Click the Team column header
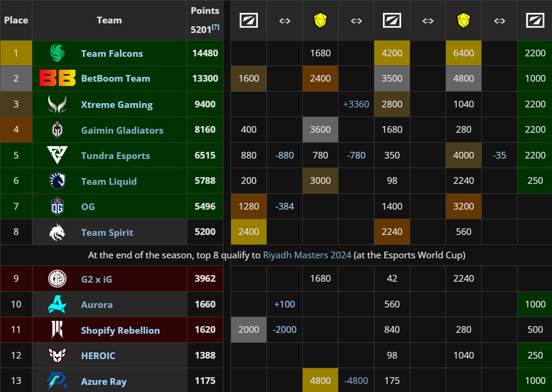 [109, 20]
